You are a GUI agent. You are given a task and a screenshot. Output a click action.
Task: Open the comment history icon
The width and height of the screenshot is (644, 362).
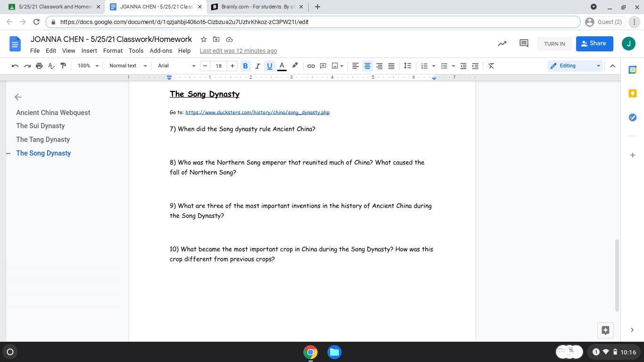coord(523,43)
